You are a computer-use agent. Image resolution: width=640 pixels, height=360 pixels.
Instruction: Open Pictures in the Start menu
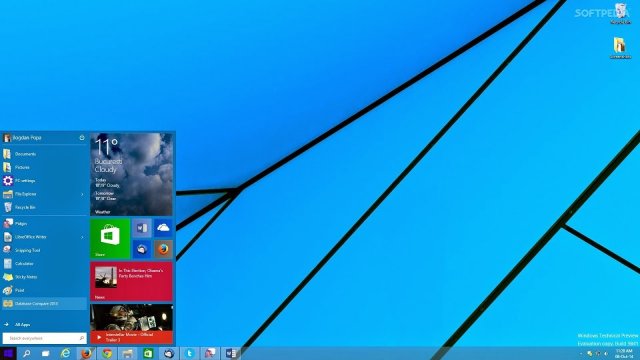[44, 167]
